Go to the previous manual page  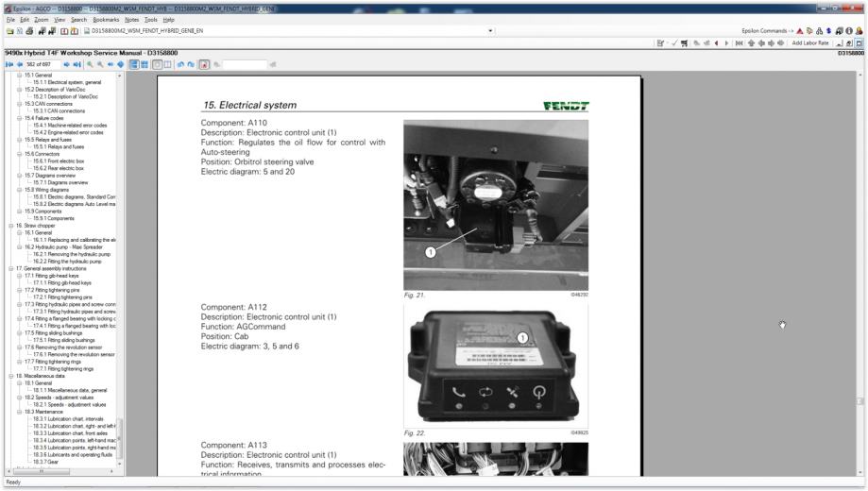[x=20, y=65]
